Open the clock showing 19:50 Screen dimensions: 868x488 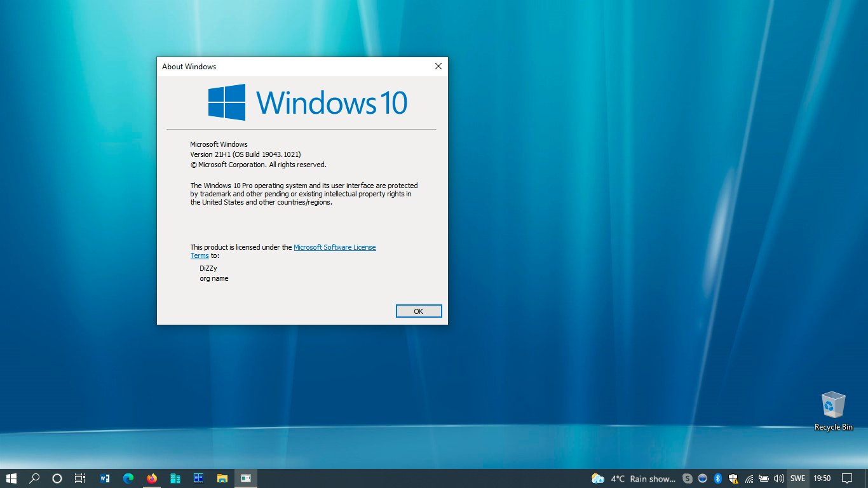(x=822, y=478)
